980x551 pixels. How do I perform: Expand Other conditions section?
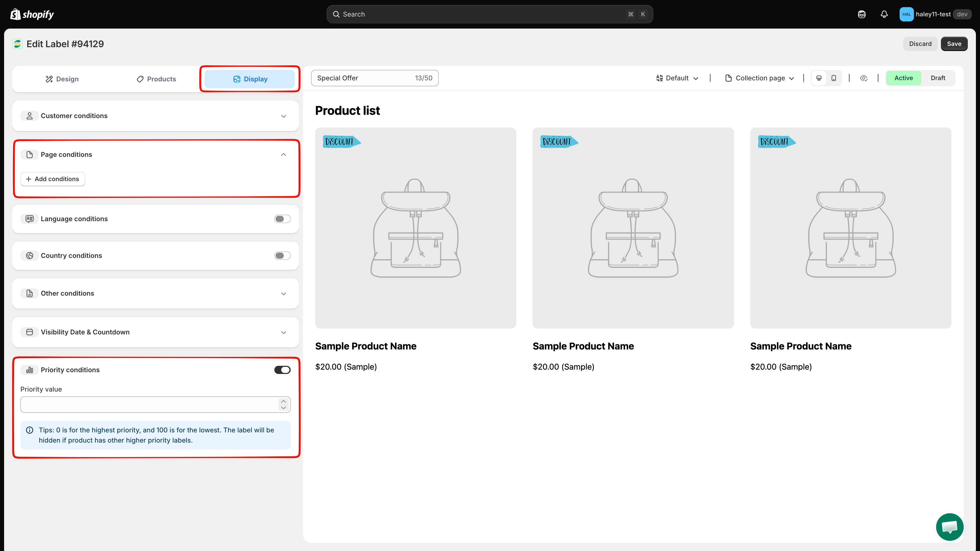pos(284,294)
